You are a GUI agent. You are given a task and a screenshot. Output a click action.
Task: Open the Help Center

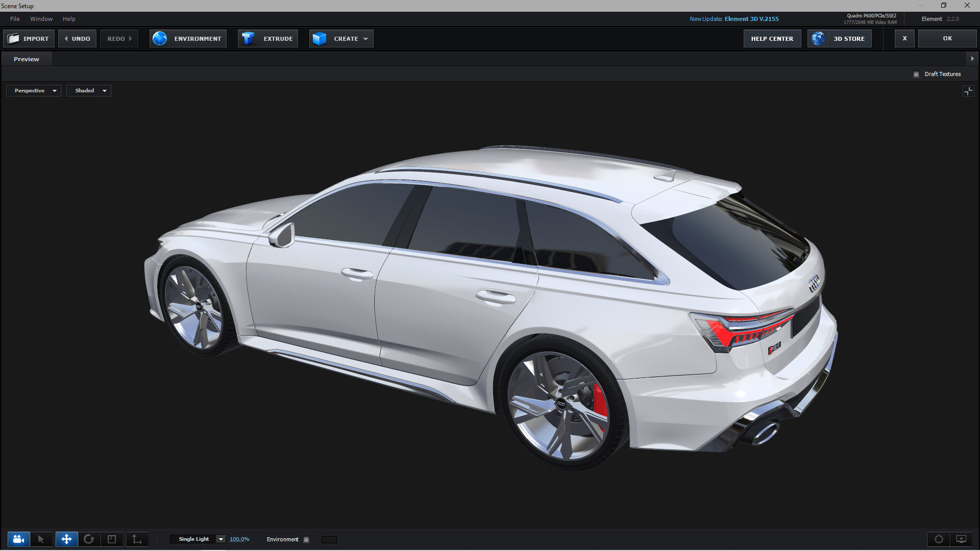[x=772, y=39]
